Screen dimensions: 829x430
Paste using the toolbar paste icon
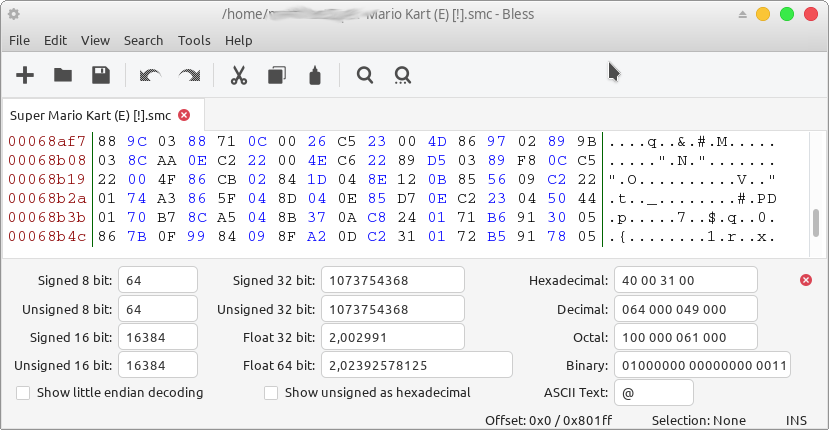(x=315, y=75)
